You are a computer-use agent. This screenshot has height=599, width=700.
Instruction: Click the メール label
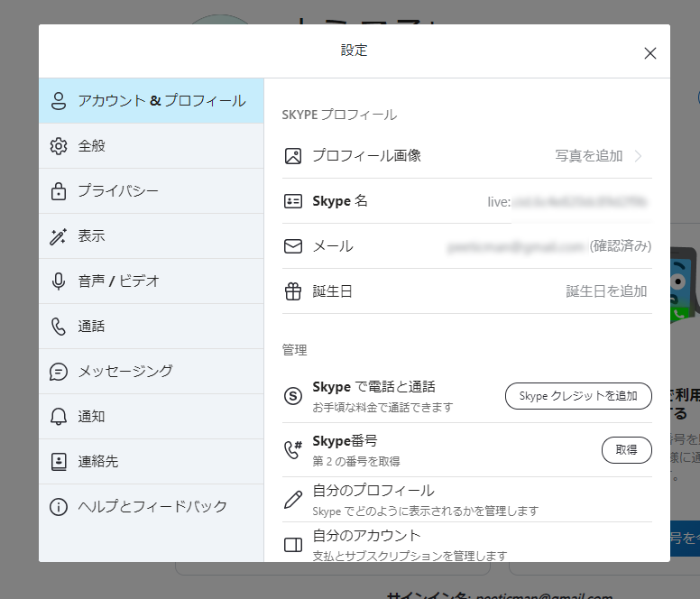coord(333,246)
